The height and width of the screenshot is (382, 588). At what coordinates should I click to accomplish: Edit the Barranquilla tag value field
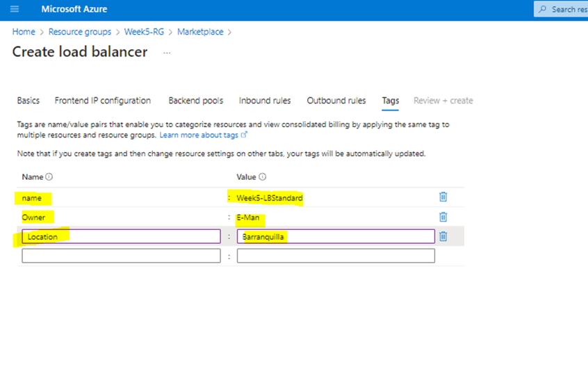coord(336,237)
